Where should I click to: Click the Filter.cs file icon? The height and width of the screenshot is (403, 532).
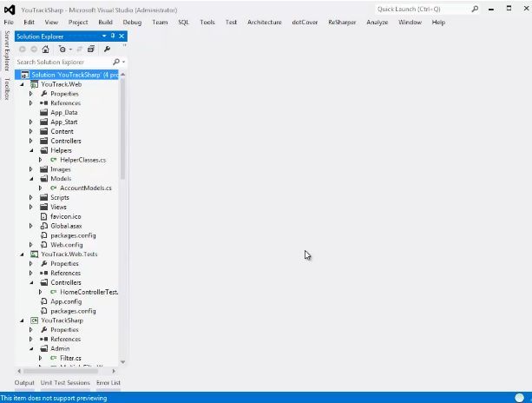53,358
